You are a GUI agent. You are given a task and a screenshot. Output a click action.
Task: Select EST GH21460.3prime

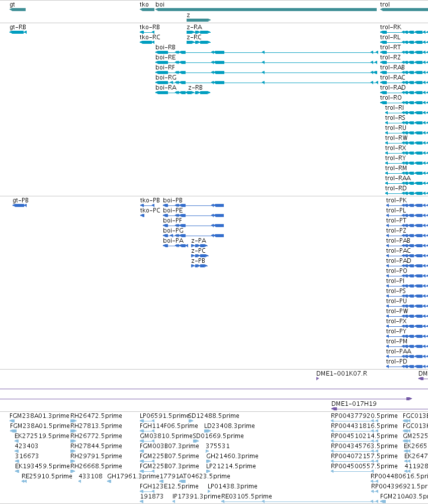232,456
